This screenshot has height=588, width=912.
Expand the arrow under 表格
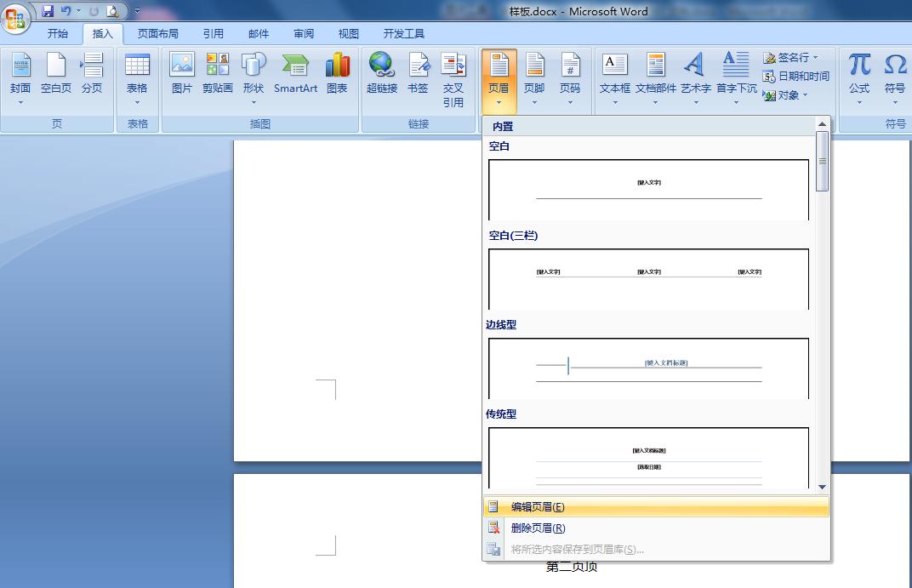coord(137,103)
